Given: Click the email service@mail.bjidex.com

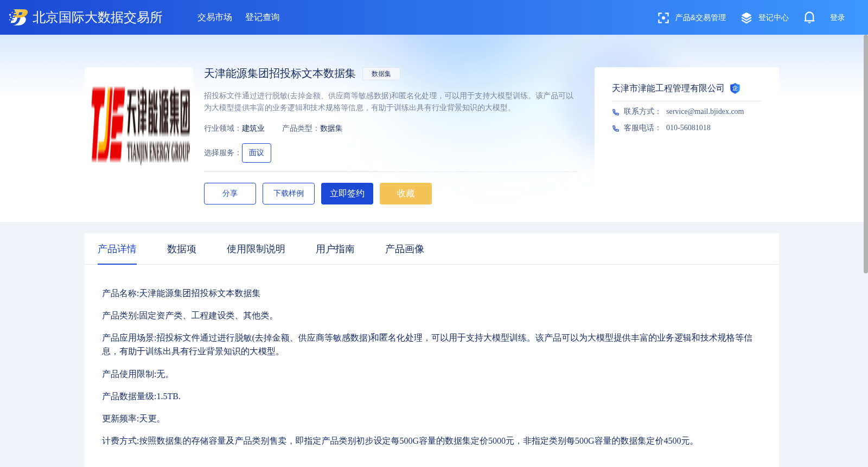Looking at the screenshot, I should (x=705, y=112).
